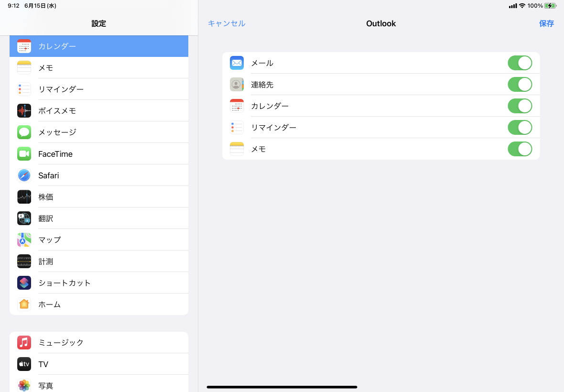Open TV settings label
The image size is (564, 392).
43,364
